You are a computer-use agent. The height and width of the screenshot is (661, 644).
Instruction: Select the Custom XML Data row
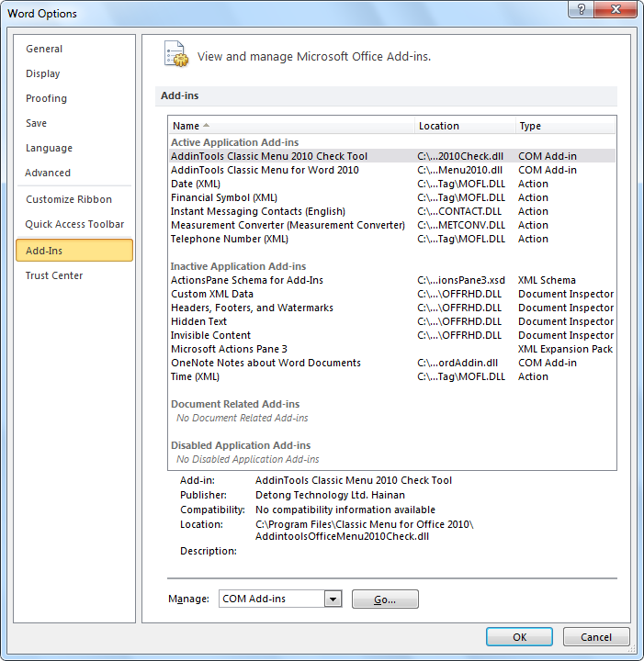click(391, 295)
